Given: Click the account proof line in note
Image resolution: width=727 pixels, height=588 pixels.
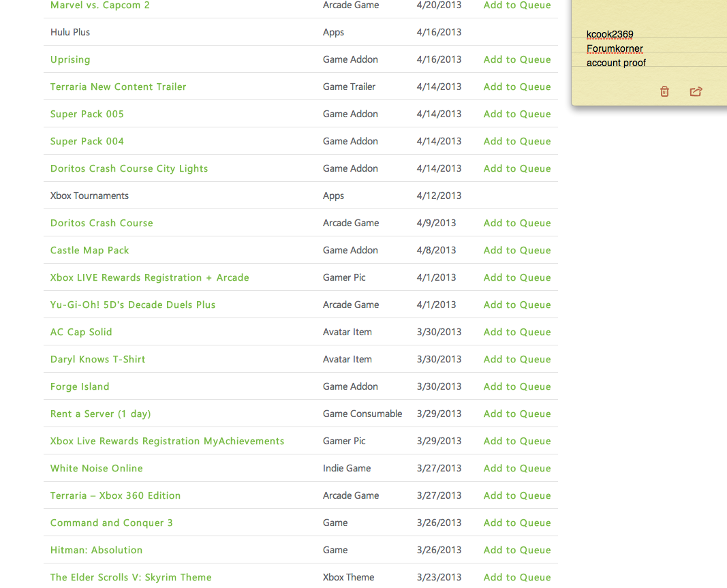Looking at the screenshot, I should pyautogui.click(x=616, y=63).
